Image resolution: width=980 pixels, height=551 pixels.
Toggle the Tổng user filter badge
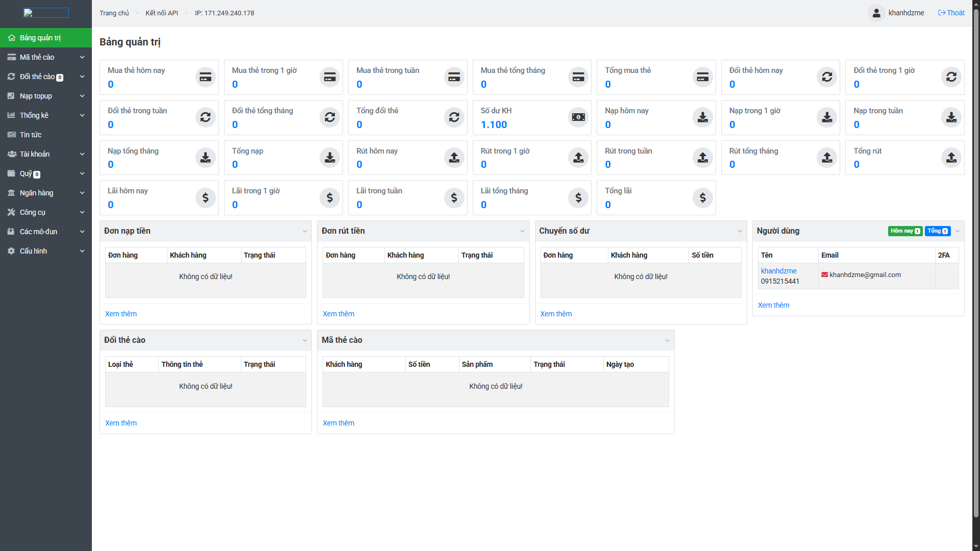[x=937, y=231]
